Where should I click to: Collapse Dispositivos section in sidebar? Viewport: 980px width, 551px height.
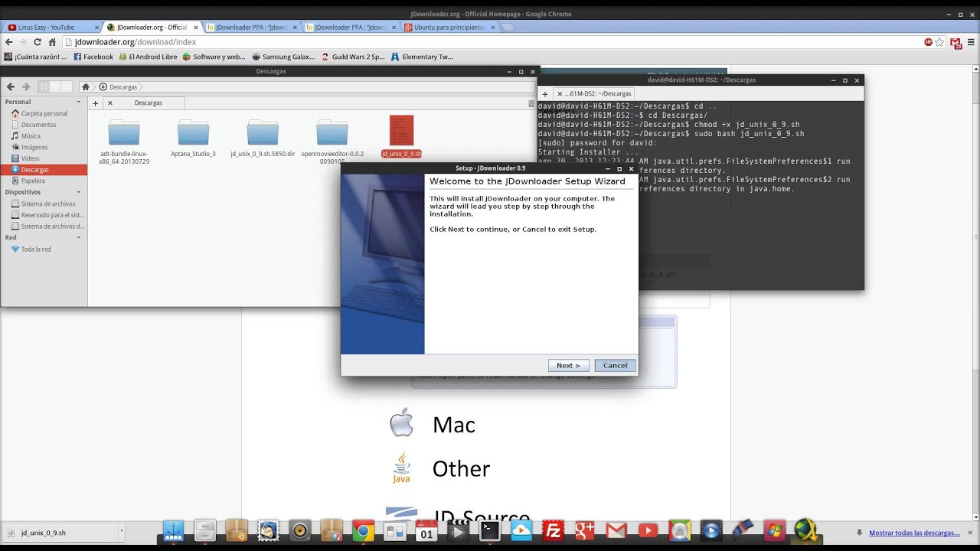pos(78,192)
